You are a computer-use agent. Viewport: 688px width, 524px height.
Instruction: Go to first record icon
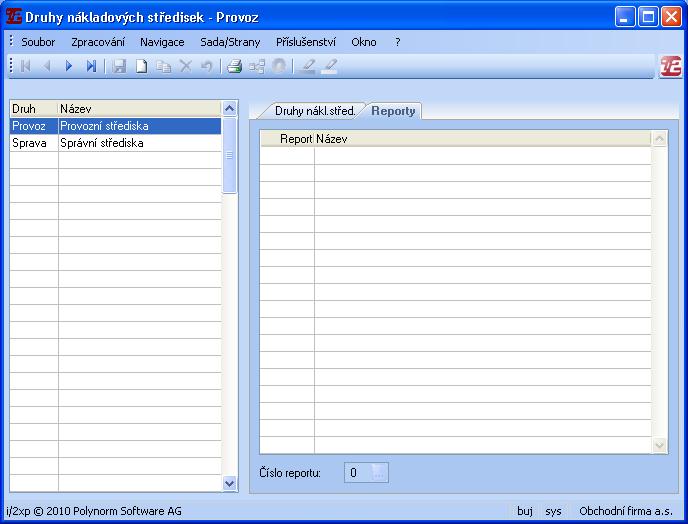point(26,66)
